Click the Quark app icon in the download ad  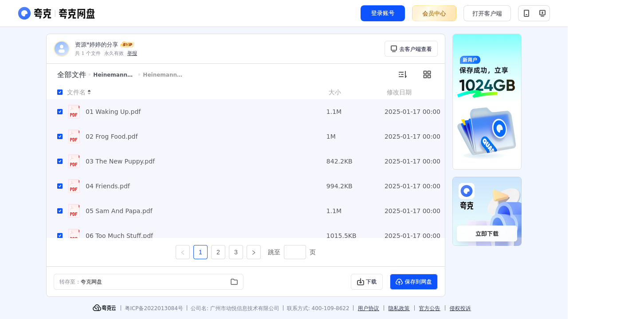coord(467,191)
